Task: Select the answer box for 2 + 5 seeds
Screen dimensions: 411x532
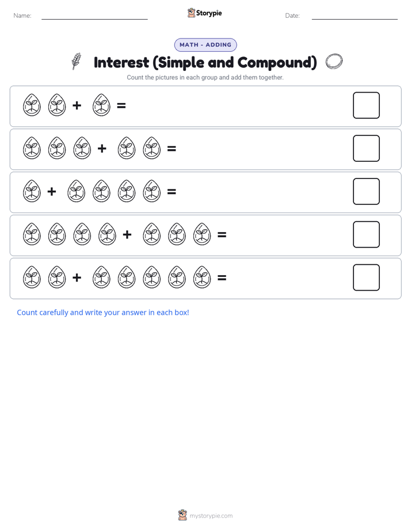Action: tap(366, 278)
